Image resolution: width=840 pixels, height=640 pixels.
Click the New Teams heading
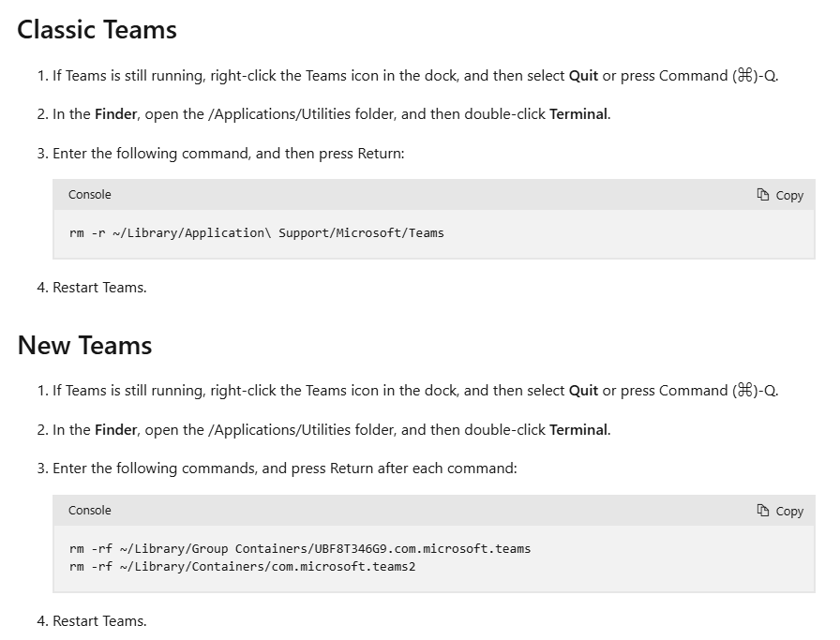pyautogui.click(x=84, y=346)
